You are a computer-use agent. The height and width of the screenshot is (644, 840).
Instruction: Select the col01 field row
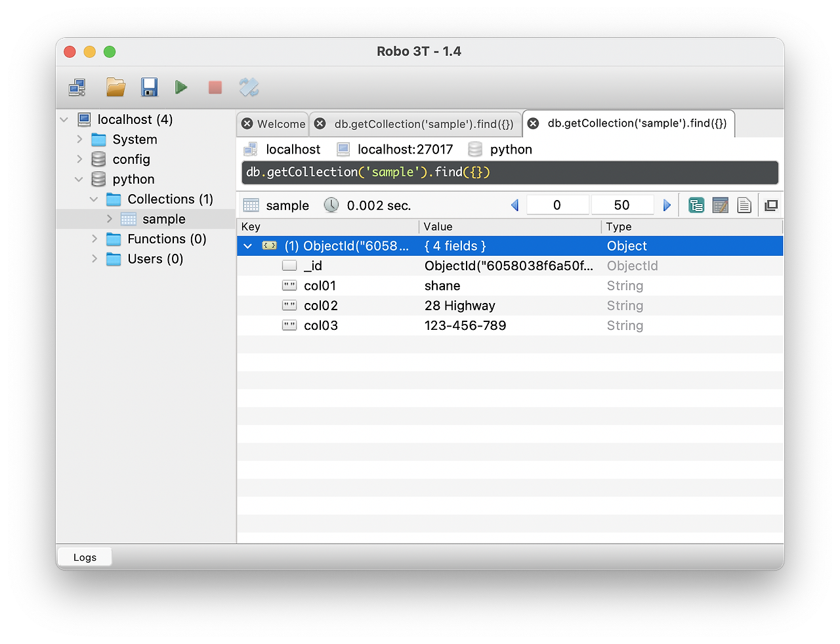(x=510, y=286)
